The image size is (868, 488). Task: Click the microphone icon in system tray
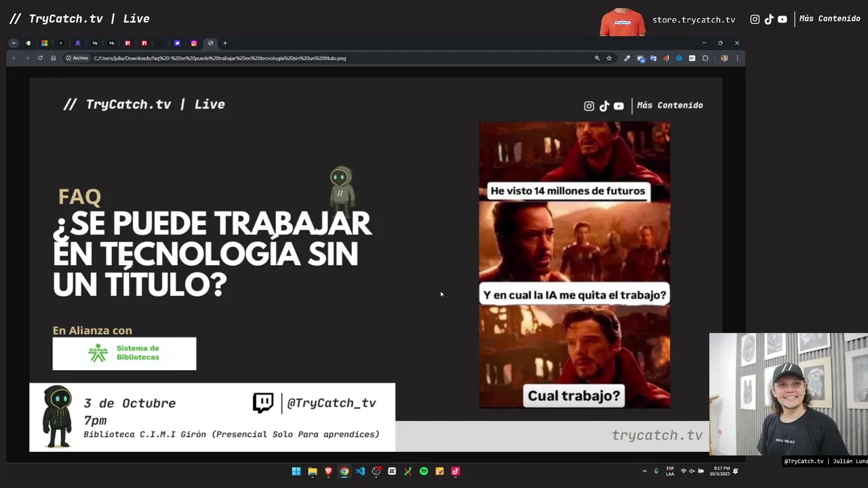point(656,471)
